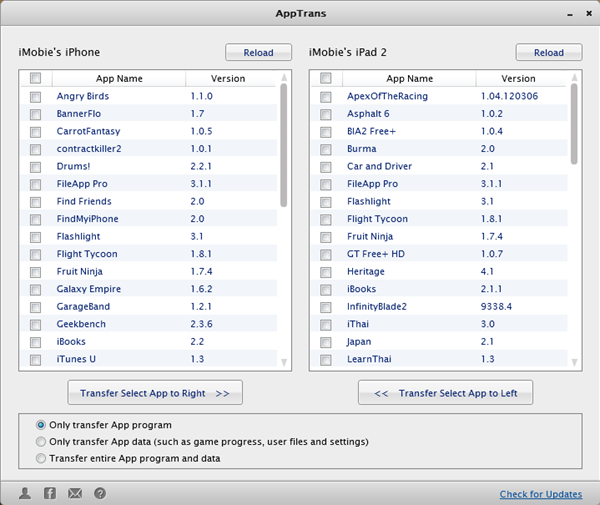Select the Galaxy Empire row text

click(88, 289)
